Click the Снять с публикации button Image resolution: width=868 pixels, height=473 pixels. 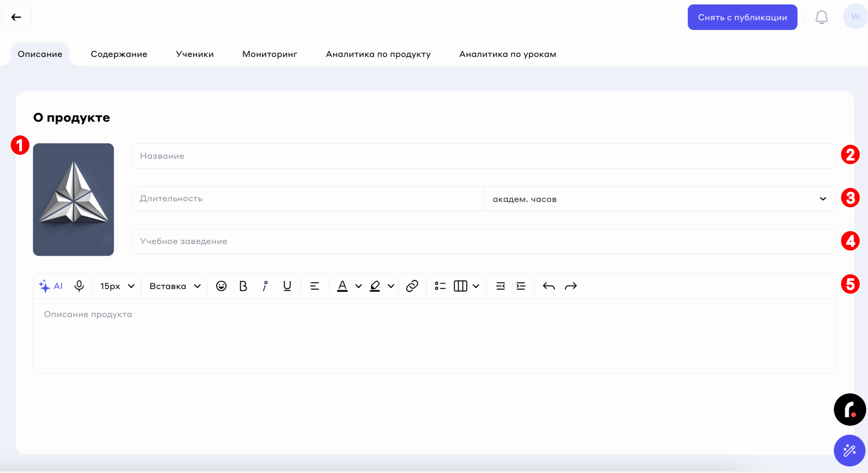coord(742,17)
